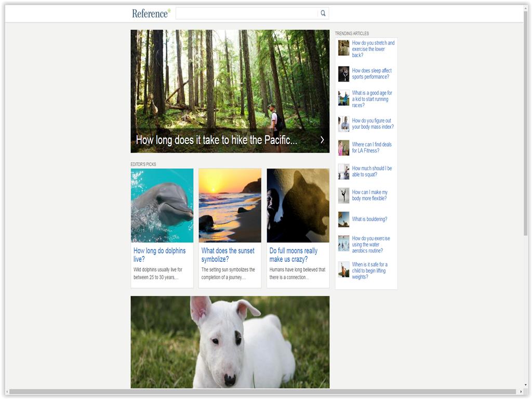Open 'How can I make my body more flexible?'
This screenshot has width=532, height=399.
[369, 195]
